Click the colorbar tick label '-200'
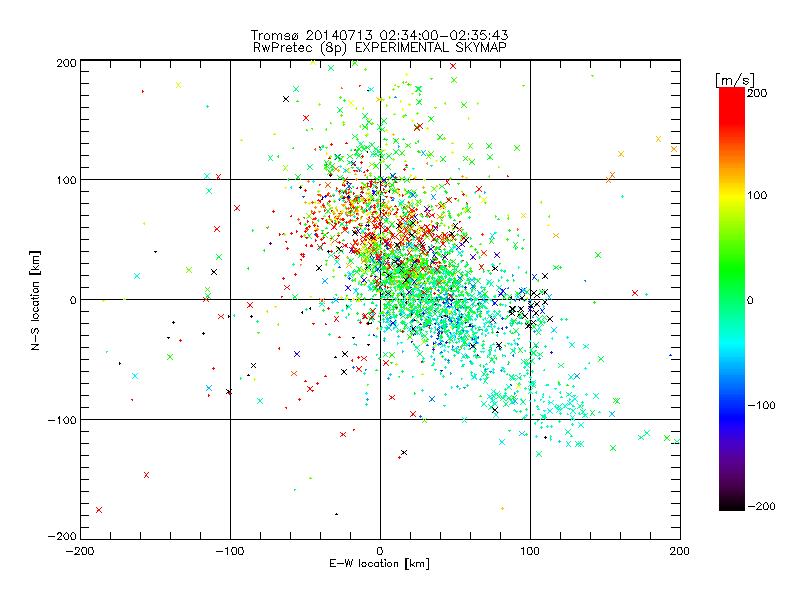This screenshot has width=800, height=600. [x=761, y=506]
